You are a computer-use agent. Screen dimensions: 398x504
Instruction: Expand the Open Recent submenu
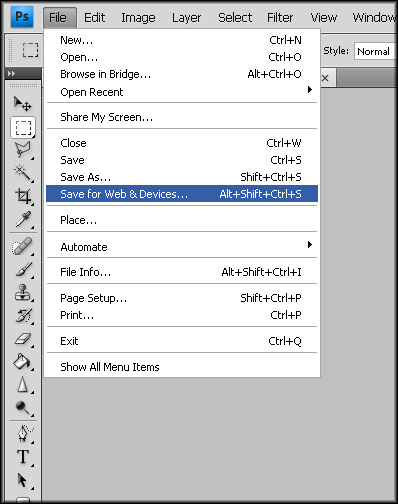tap(182, 92)
